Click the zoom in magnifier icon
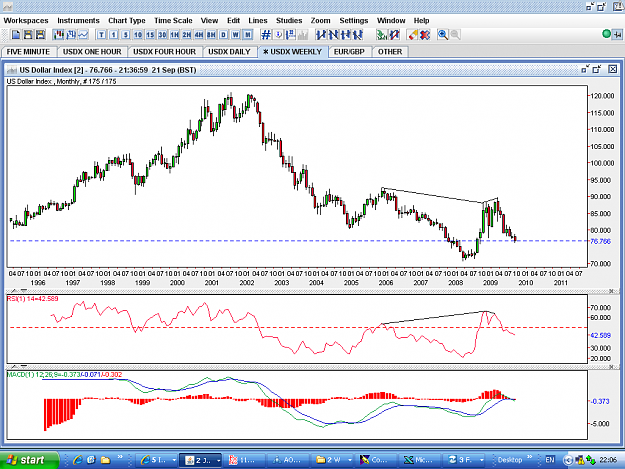Screen dimensions: 625x469 point(442,35)
